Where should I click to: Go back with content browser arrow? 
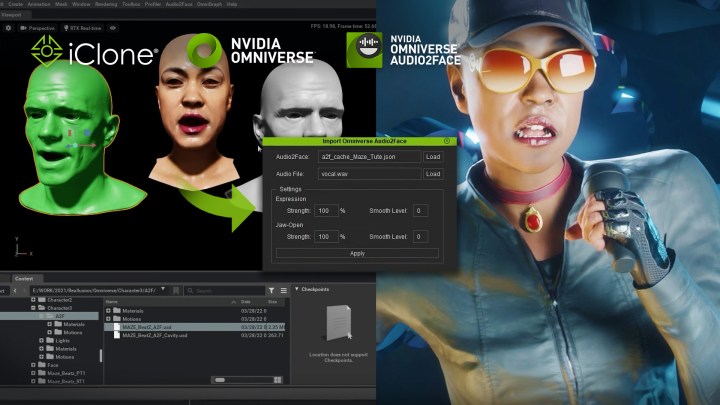(x=15, y=290)
